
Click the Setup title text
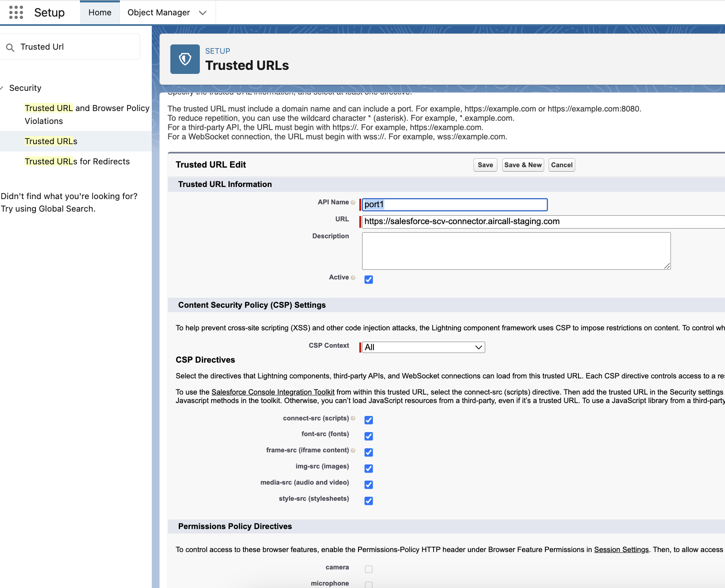[x=49, y=13]
